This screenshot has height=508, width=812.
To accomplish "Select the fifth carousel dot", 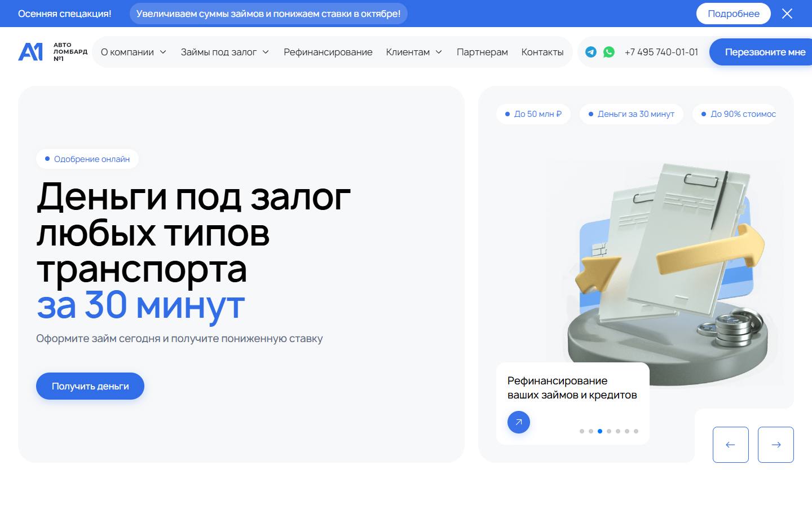I will pos(618,431).
